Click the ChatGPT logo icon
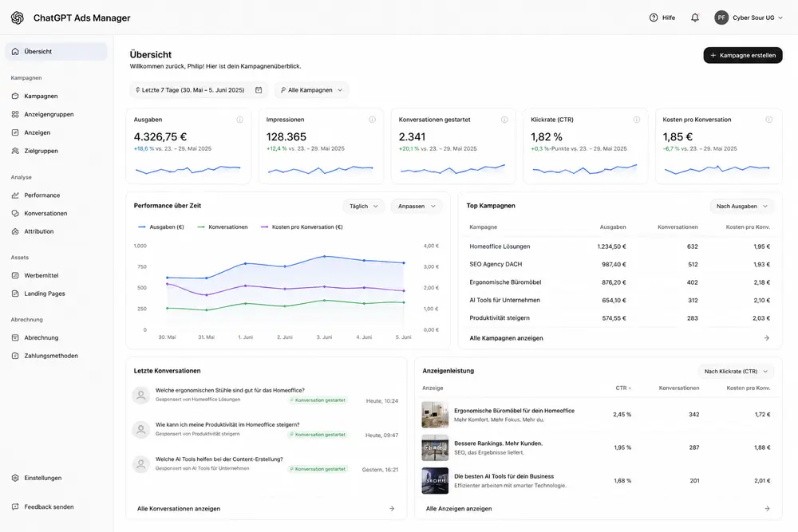The width and height of the screenshot is (798, 532). [x=18, y=18]
